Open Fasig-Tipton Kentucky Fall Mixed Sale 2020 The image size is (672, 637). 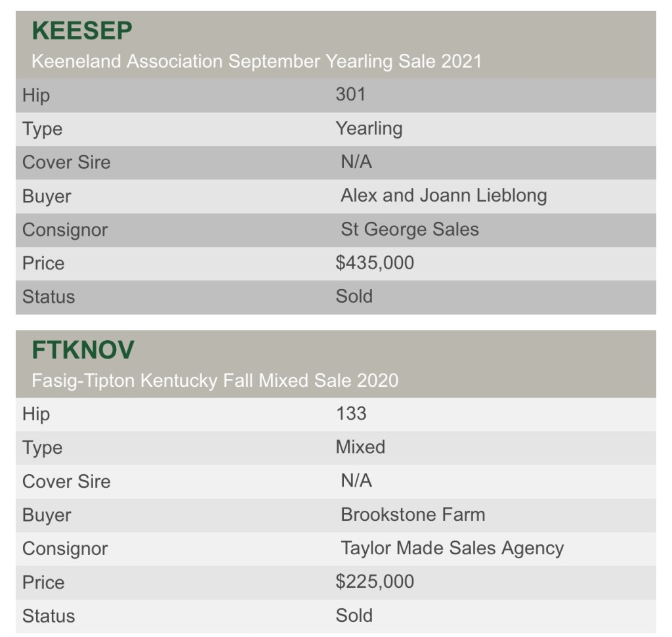click(215, 381)
